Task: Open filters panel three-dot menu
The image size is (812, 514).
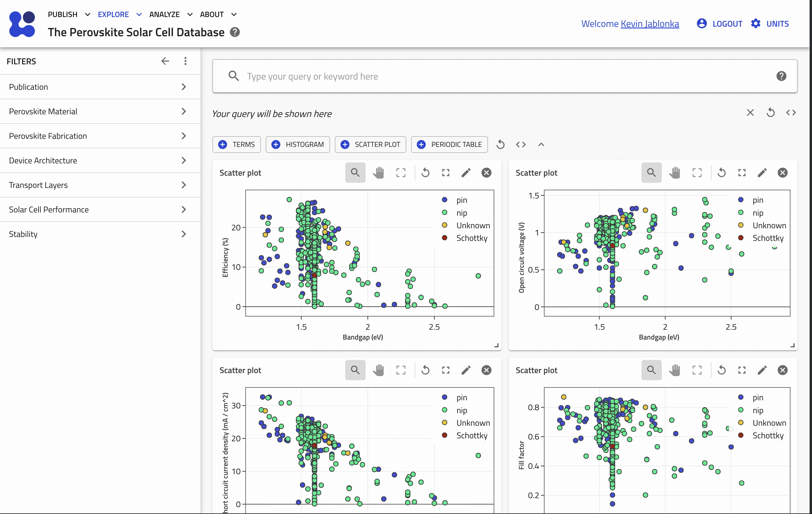Action: 185,61
